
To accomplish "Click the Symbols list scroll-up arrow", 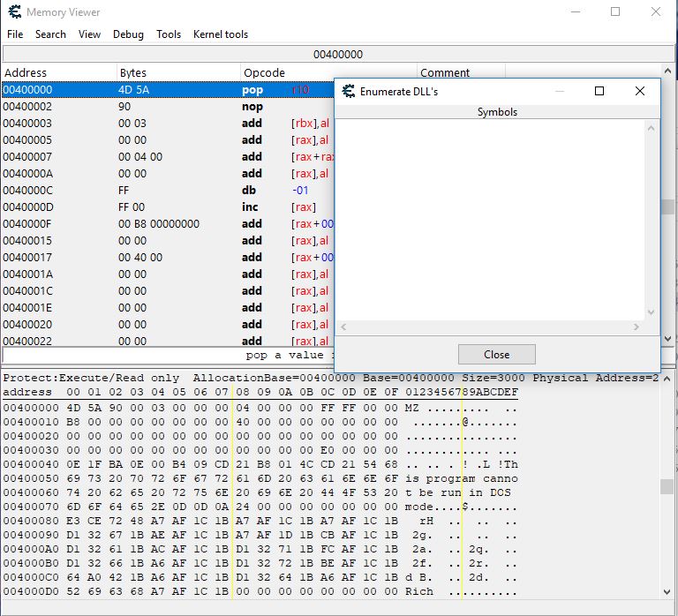I will tap(652, 128).
